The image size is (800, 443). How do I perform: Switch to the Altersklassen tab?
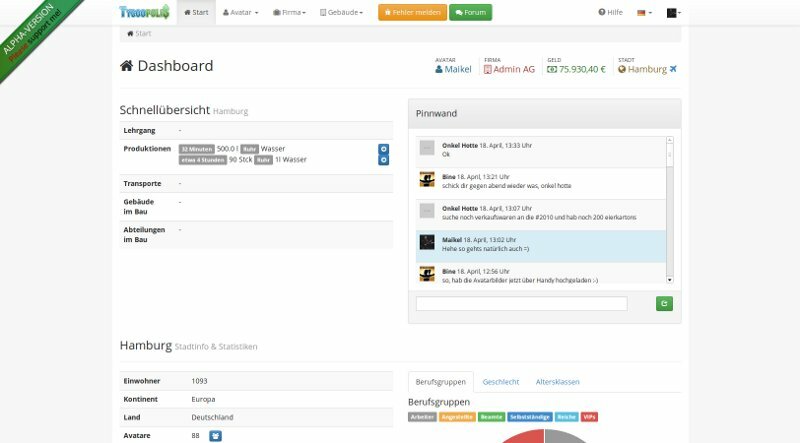(558, 381)
